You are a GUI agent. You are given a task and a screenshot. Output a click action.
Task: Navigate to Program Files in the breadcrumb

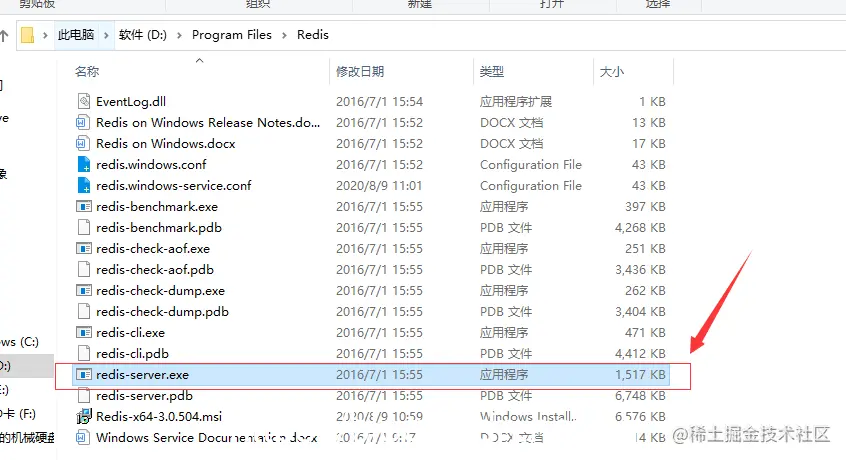click(x=232, y=35)
